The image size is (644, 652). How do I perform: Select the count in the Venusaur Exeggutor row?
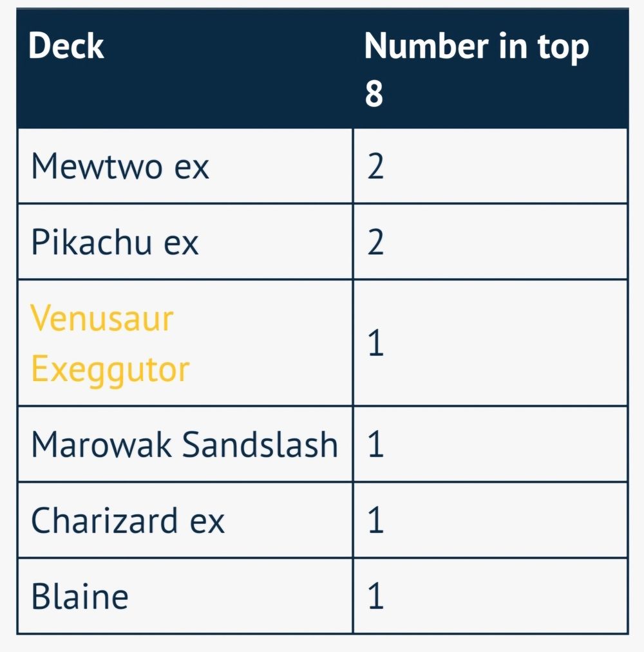(x=375, y=344)
